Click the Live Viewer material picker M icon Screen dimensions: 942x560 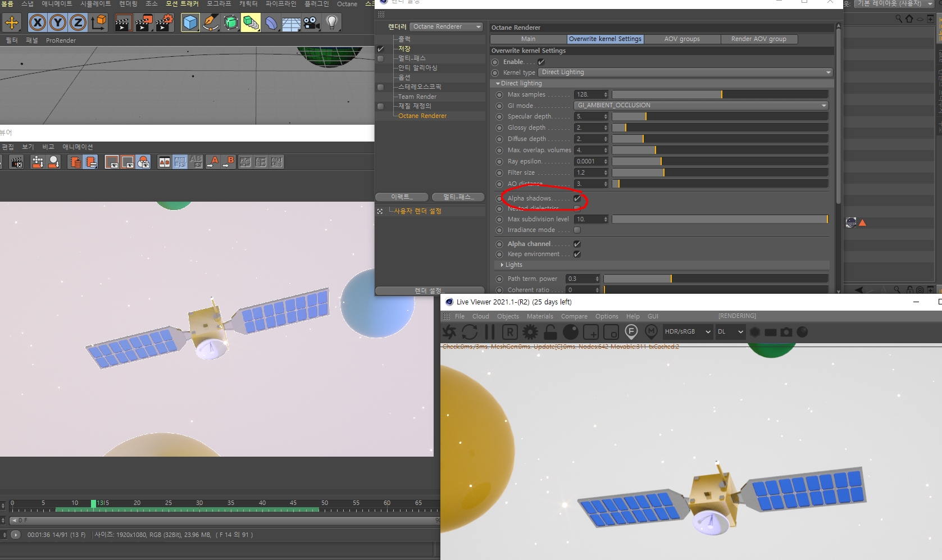point(652,332)
